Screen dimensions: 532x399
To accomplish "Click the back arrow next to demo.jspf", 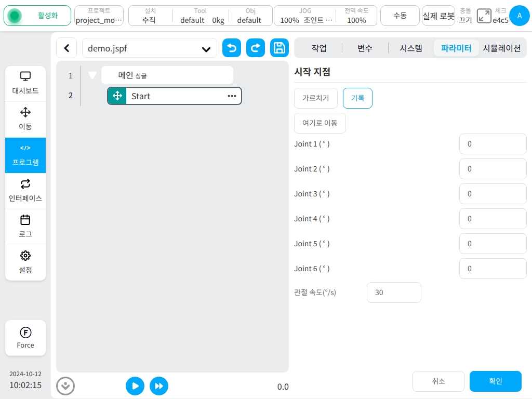I will point(67,48).
